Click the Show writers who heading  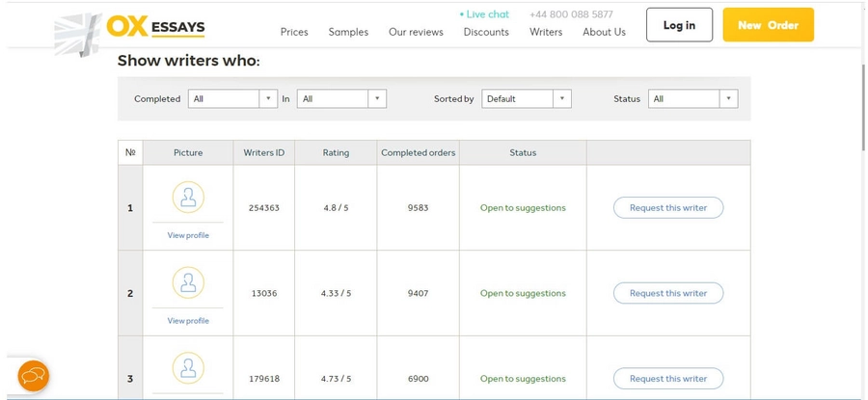(x=189, y=61)
